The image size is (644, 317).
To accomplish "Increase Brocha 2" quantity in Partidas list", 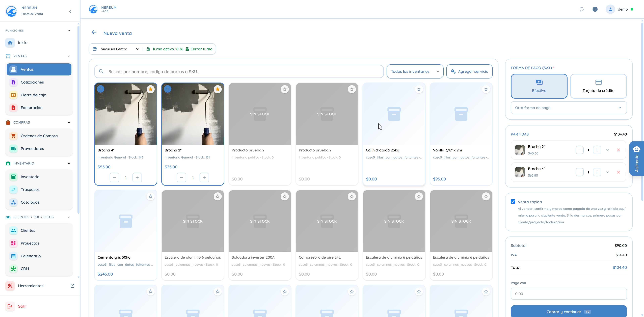I will click(x=597, y=150).
